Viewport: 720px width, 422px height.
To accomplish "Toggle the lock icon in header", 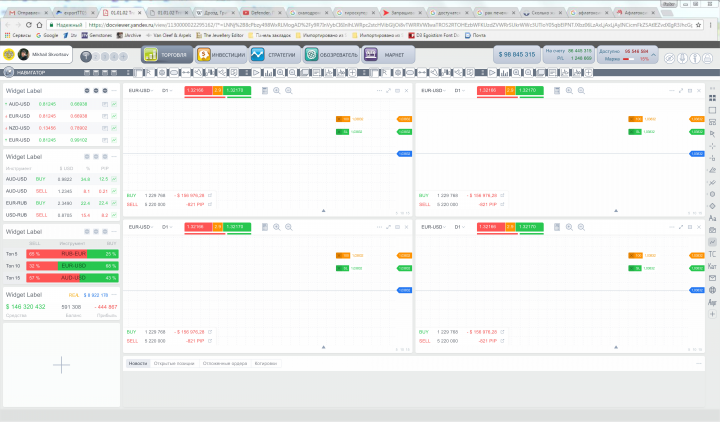I will click(708, 58).
